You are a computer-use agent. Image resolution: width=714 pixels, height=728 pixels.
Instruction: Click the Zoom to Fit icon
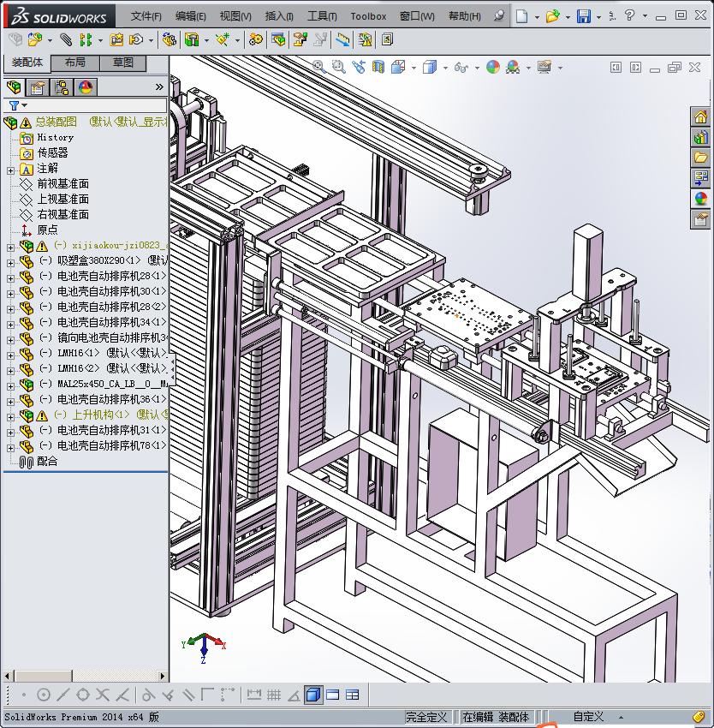point(318,67)
